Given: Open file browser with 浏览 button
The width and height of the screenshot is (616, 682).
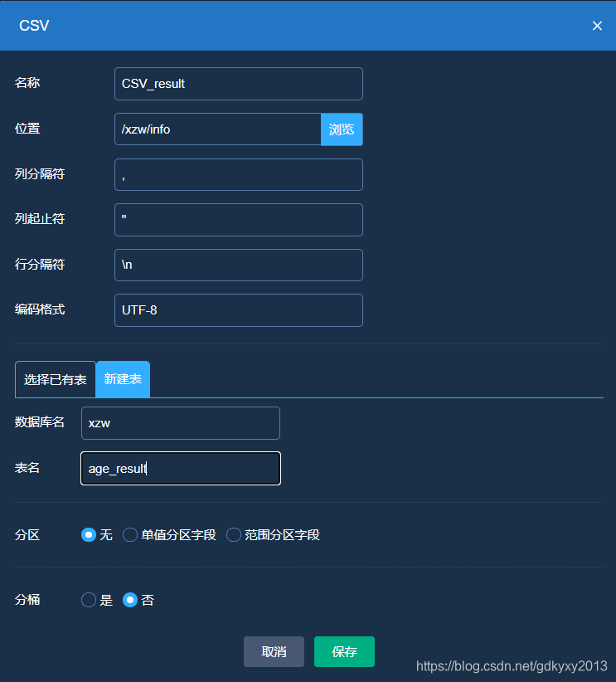Looking at the screenshot, I should [342, 129].
